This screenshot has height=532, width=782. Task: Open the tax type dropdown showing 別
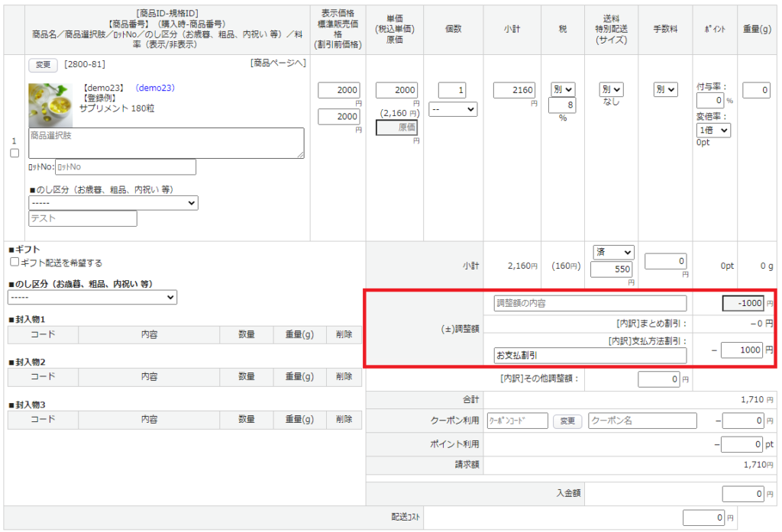click(563, 90)
